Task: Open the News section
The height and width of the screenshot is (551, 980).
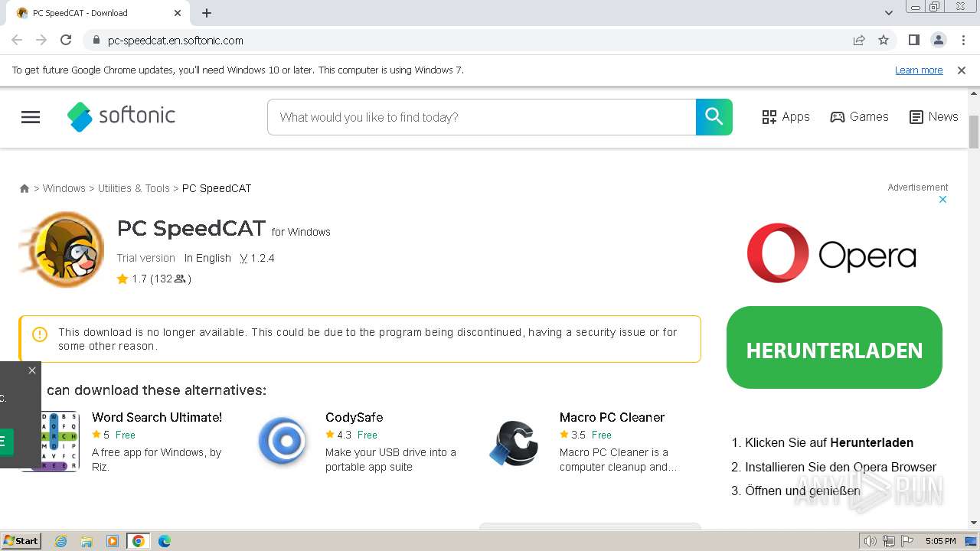Action: point(933,116)
